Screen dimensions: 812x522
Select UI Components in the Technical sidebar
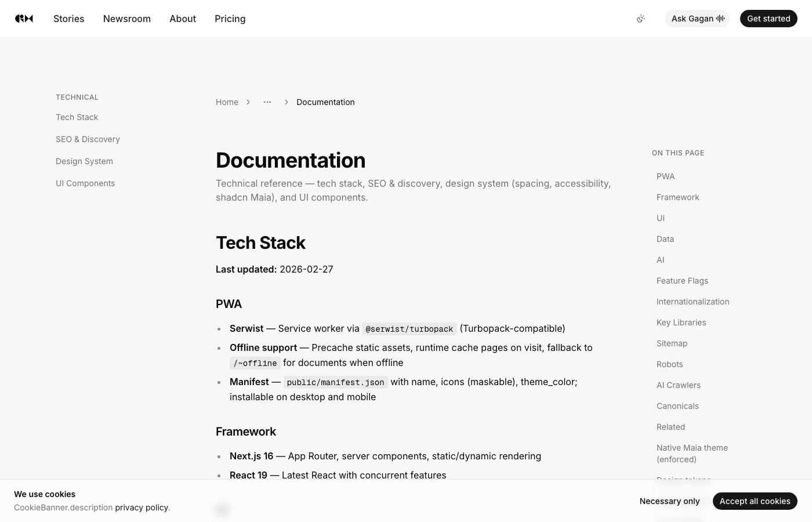(85, 183)
